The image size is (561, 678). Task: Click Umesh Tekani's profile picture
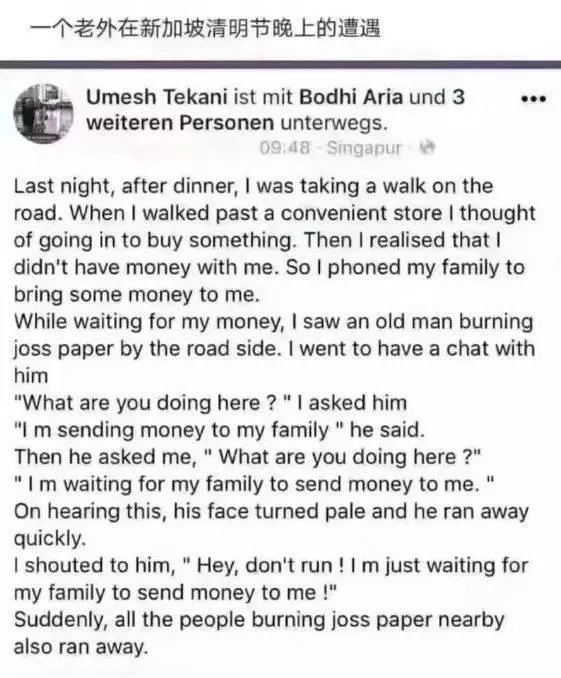coord(43,113)
